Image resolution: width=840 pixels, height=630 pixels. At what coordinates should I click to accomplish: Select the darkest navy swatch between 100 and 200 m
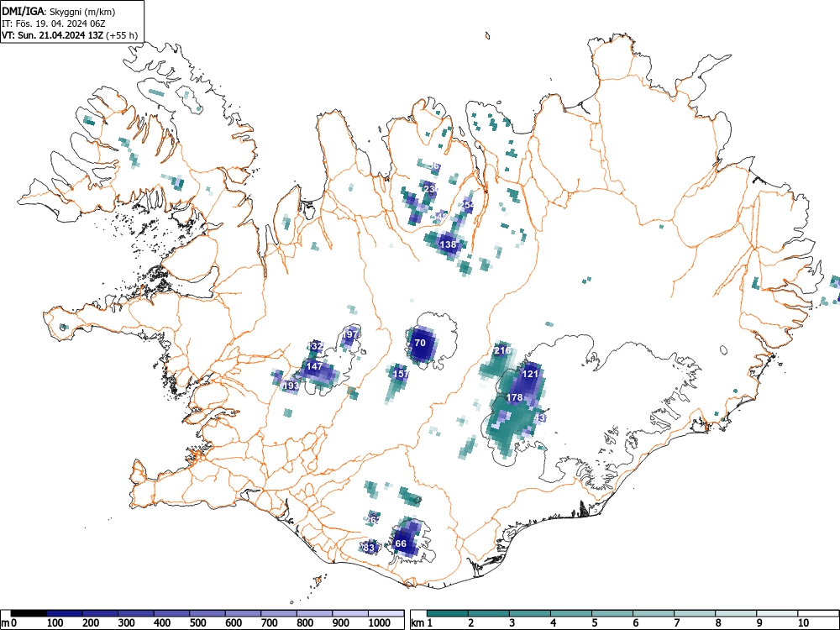(65, 613)
